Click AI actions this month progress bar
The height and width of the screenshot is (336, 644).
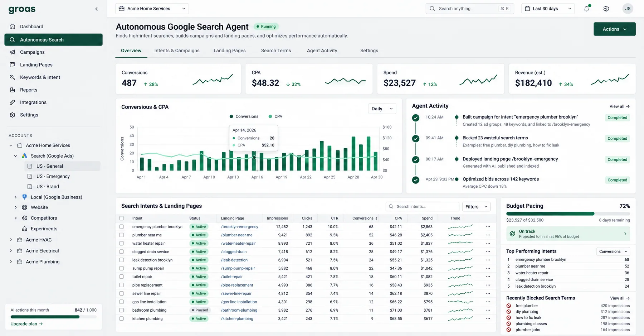tap(53, 317)
